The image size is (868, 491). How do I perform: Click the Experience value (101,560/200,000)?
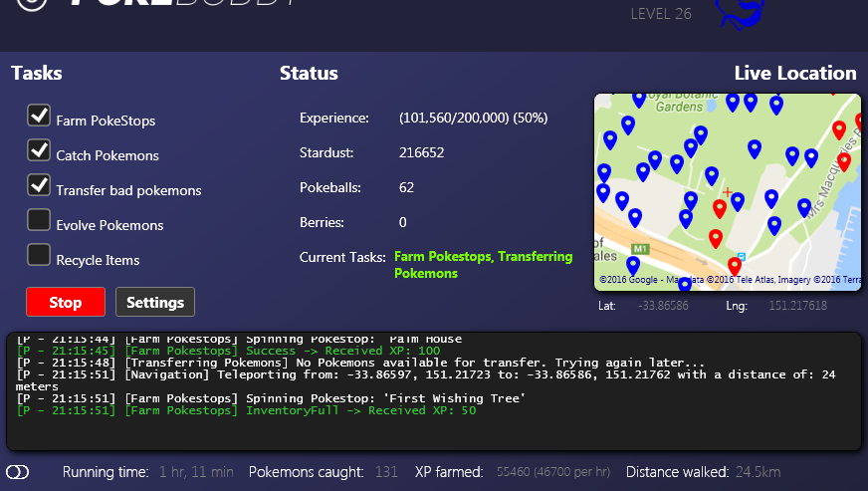click(473, 119)
